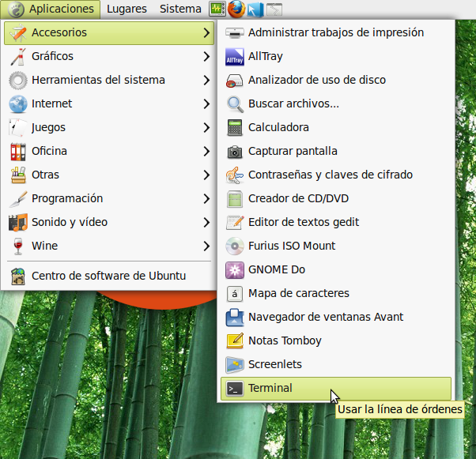476x459 pixels.
Task: Click the gedit notepad icon
Action: pyautogui.click(x=235, y=222)
